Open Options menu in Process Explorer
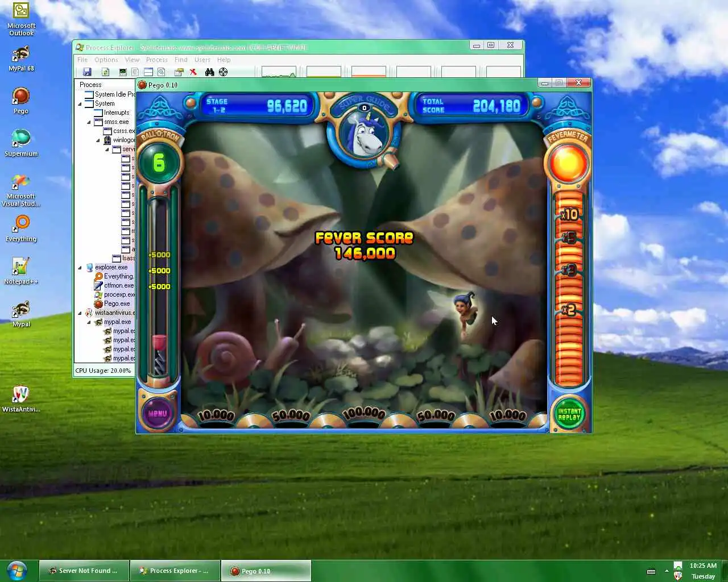 pyautogui.click(x=106, y=60)
